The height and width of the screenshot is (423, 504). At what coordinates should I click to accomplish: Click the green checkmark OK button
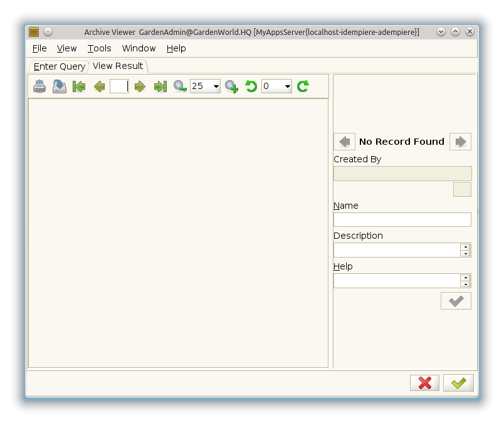coord(458,383)
